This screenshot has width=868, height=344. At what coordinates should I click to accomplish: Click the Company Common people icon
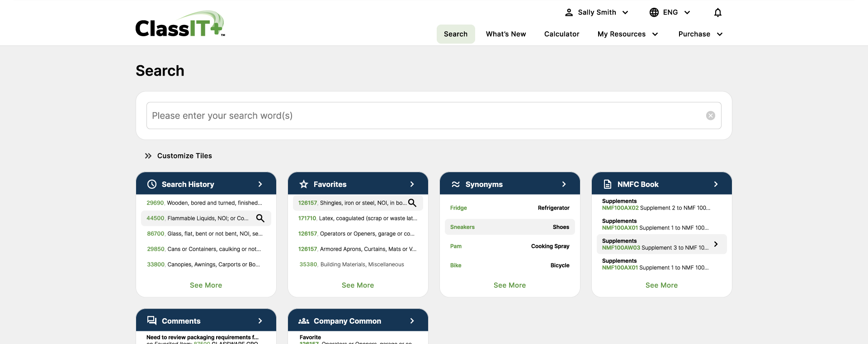click(304, 321)
